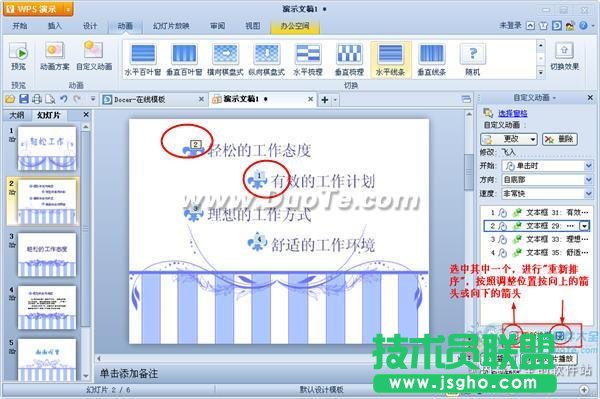Image resolution: width=600 pixels, height=399 pixels.
Task: Switch to 视图 ribbon tab
Action: pos(253,26)
